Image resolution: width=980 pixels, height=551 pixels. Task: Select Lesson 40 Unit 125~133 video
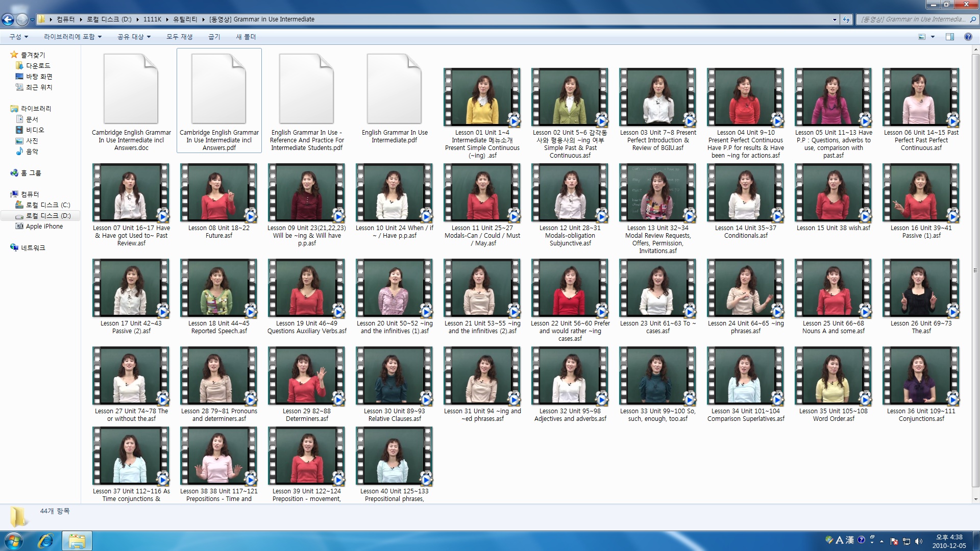click(x=395, y=456)
